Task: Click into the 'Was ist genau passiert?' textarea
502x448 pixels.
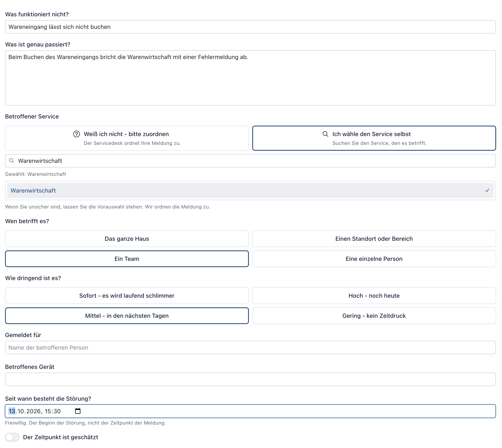Action: point(250,78)
